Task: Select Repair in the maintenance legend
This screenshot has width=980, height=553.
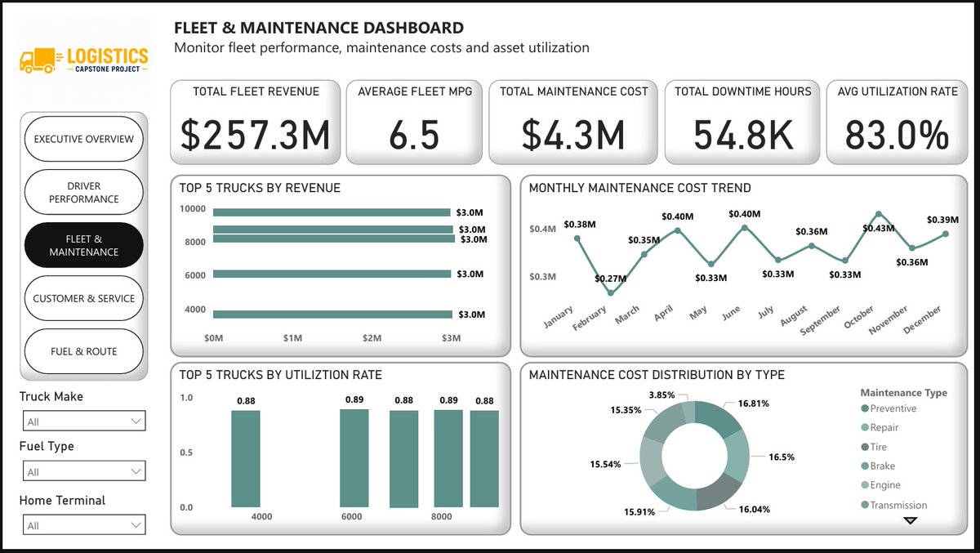Action: [880, 427]
